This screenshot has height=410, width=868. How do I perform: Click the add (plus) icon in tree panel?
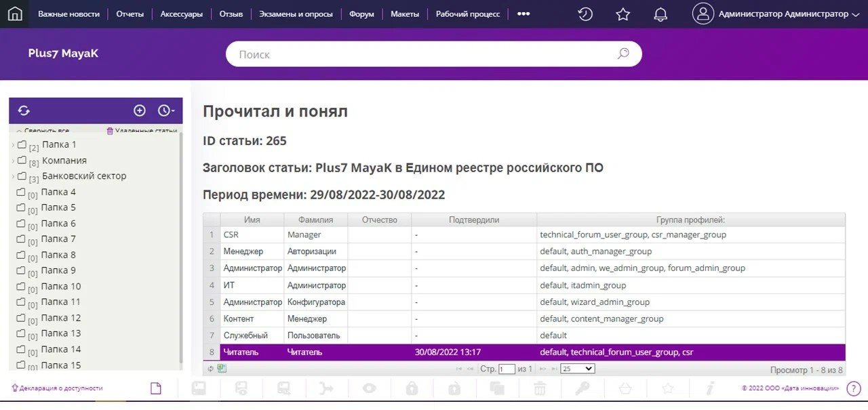tap(140, 110)
